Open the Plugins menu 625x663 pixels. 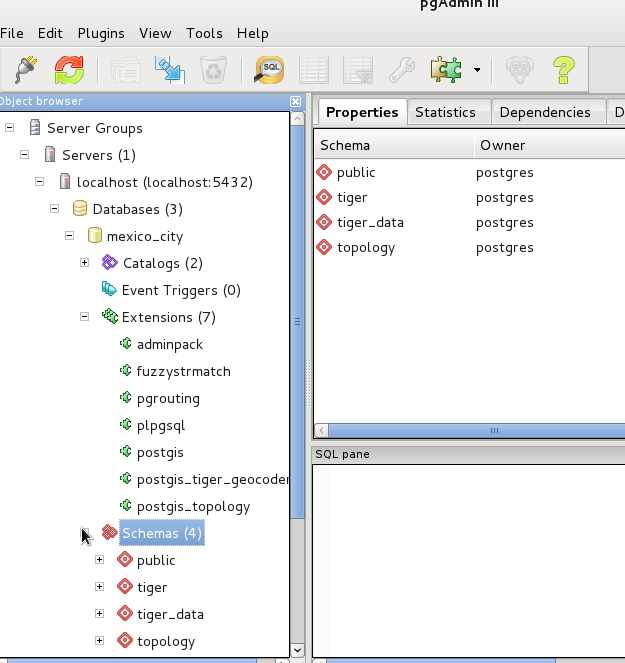pyautogui.click(x=101, y=33)
